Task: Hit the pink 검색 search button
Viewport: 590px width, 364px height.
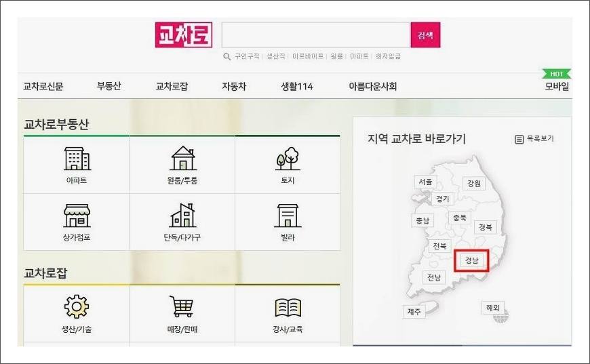Action: coord(426,35)
